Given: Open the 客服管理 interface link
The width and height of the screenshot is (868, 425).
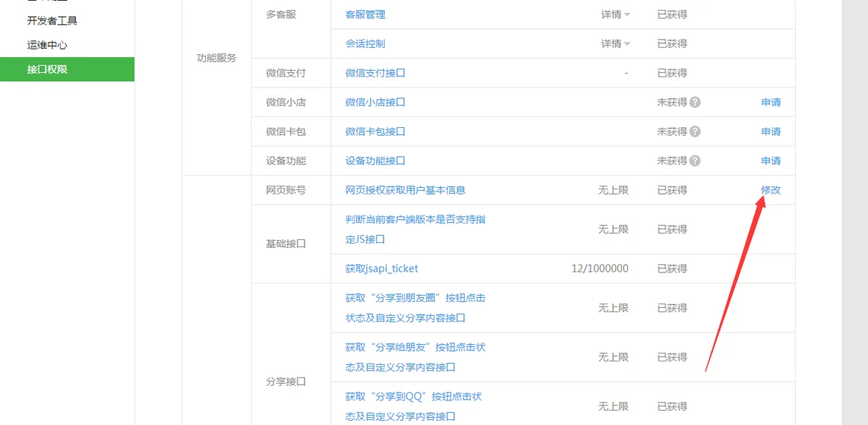Looking at the screenshot, I should [365, 14].
